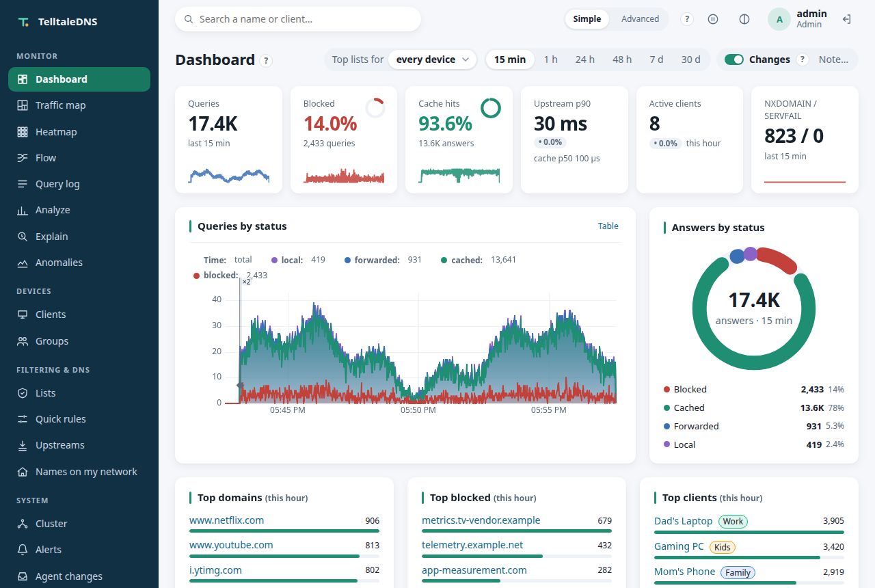The height and width of the screenshot is (588, 875).
Task: Select the 7 d time range
Action: pyautogui.click(x=656, y=59)
